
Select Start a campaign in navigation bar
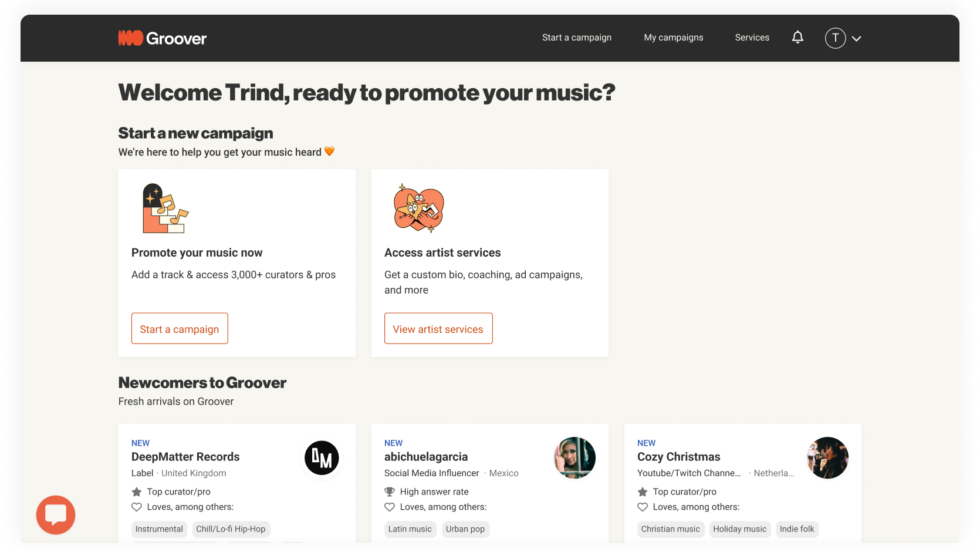576,37
